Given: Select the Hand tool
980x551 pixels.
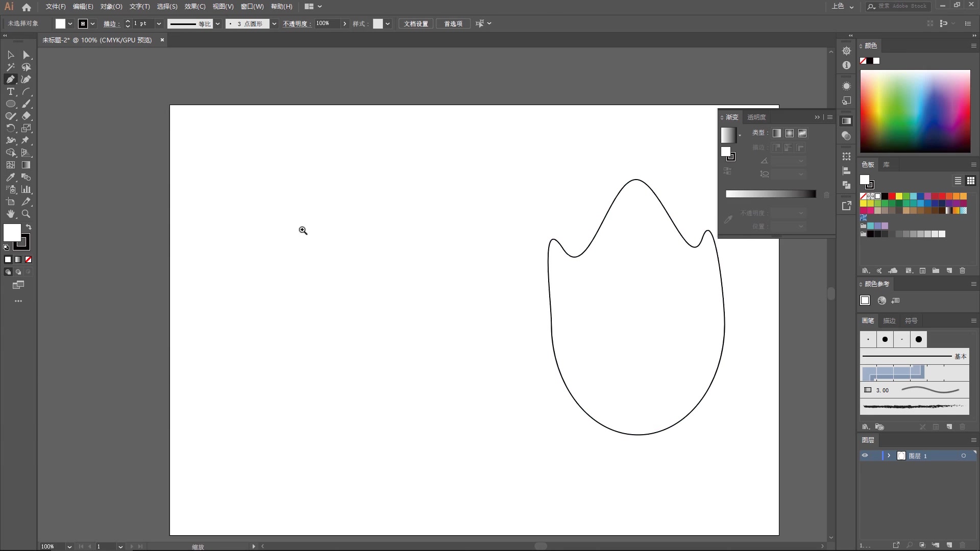Looking at the screenshot, I should pos(10,214).
